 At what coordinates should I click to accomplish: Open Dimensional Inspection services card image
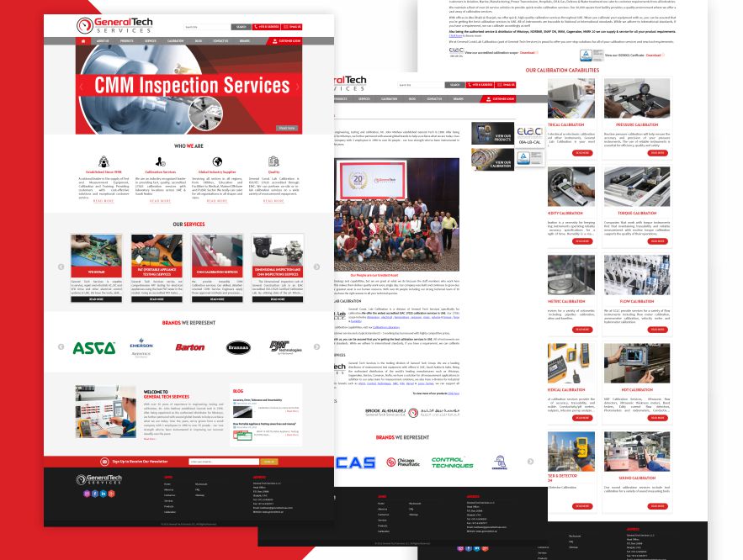[278, 251]
